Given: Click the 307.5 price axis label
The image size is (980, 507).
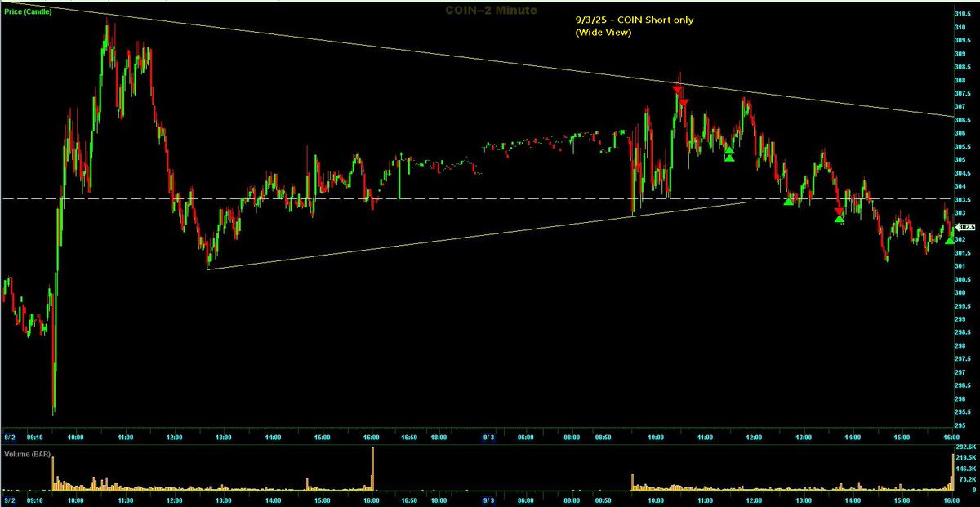Looking at the screenshot, I should coord(962,93).
